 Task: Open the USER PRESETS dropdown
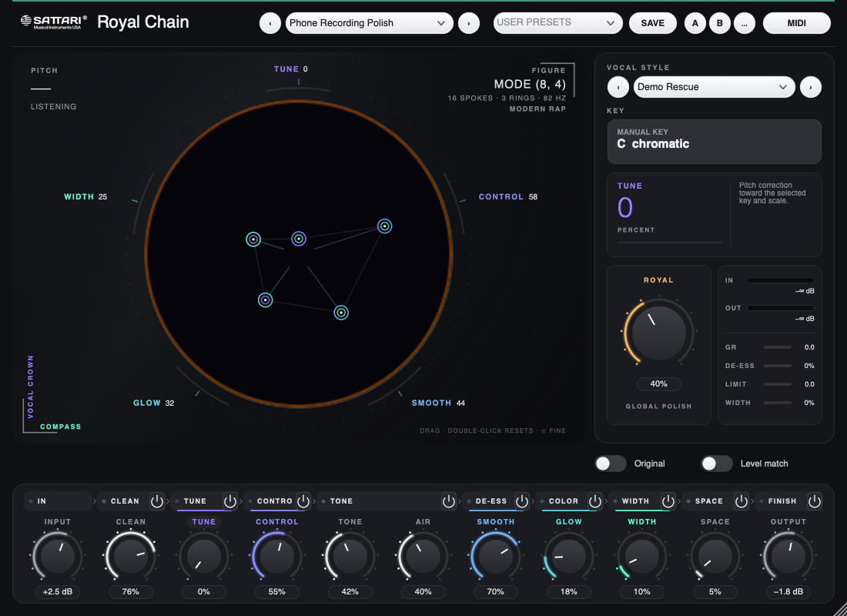click(557, 23)
